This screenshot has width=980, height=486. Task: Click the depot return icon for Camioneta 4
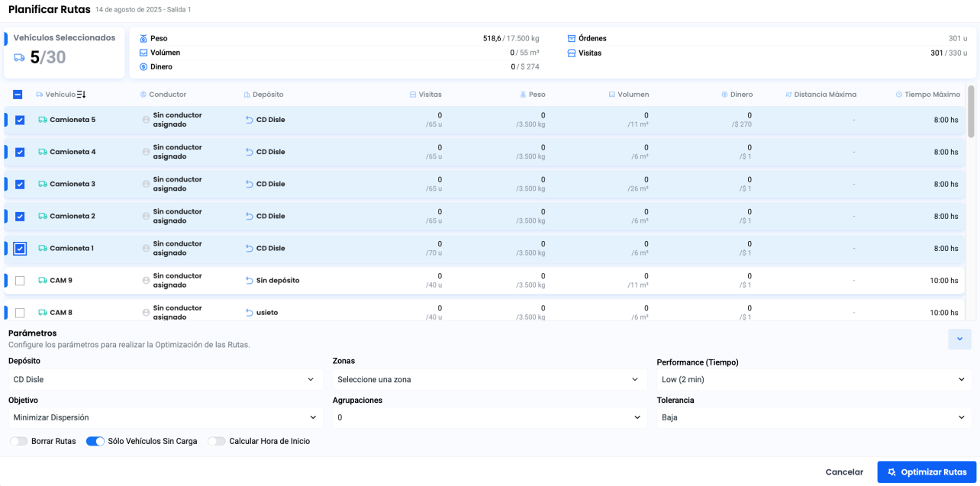[249, 152]
